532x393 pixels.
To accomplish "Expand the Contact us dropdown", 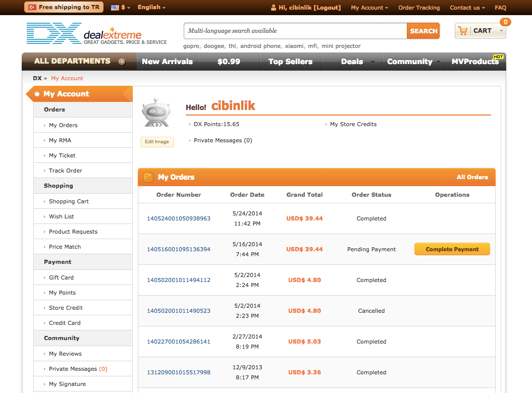I will pyautogui.click(x=467, y=8).
